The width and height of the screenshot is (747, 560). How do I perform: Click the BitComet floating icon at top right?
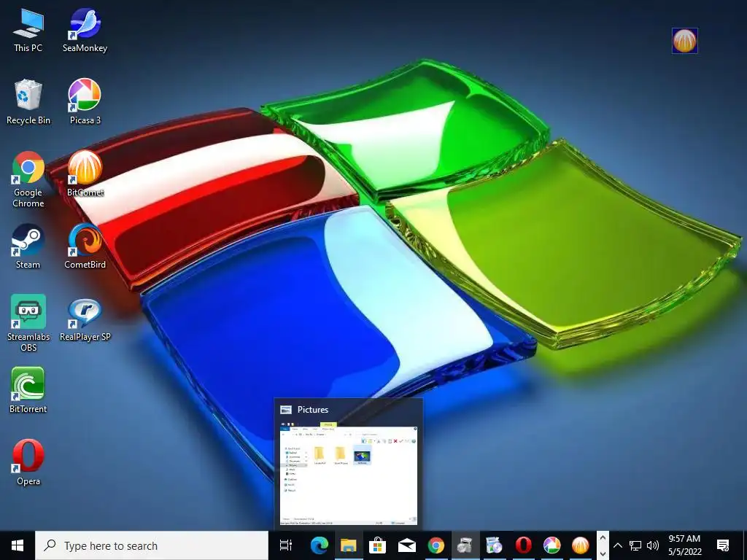coord(684,41)
